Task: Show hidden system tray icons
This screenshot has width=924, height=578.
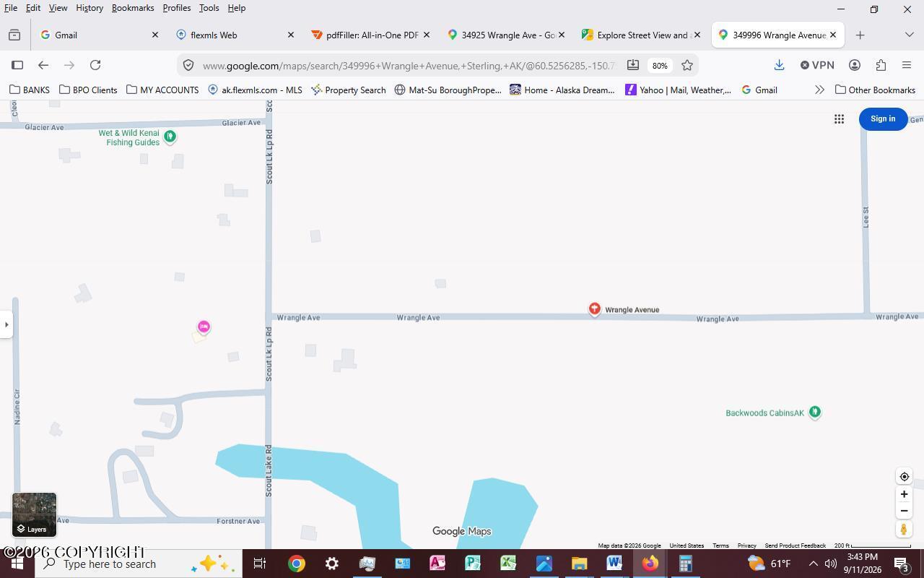Action: tap(813, 564)
